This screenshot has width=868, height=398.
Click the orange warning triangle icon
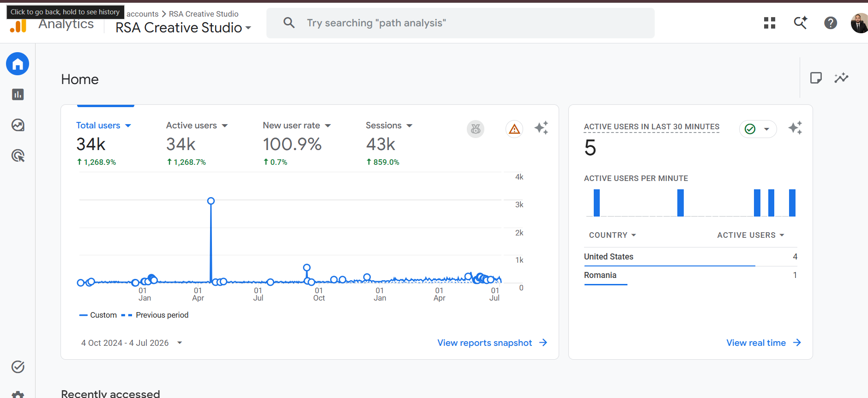tap(514, 129)
